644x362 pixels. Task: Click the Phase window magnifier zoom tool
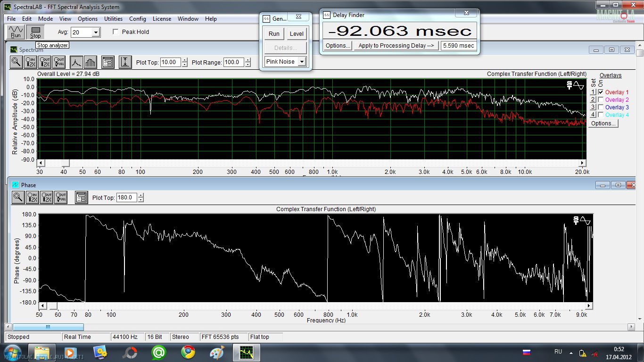coord(18,197)
